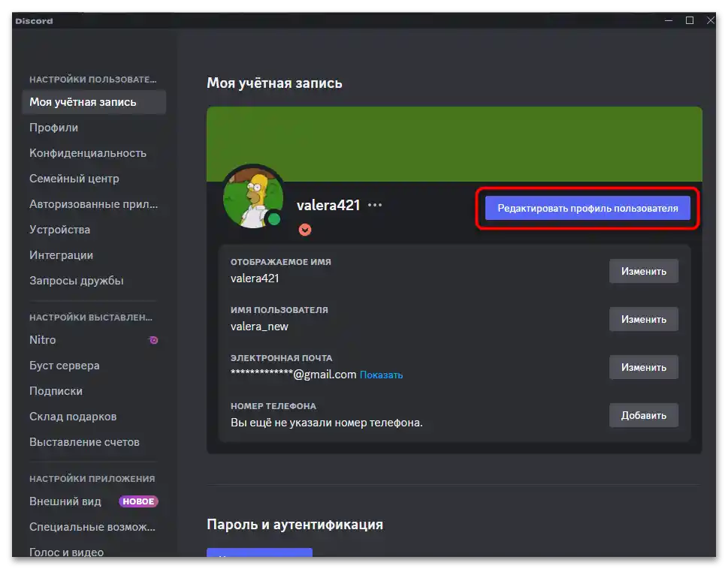
Task: Click the valera421 profile name
Action: point(328,205)
